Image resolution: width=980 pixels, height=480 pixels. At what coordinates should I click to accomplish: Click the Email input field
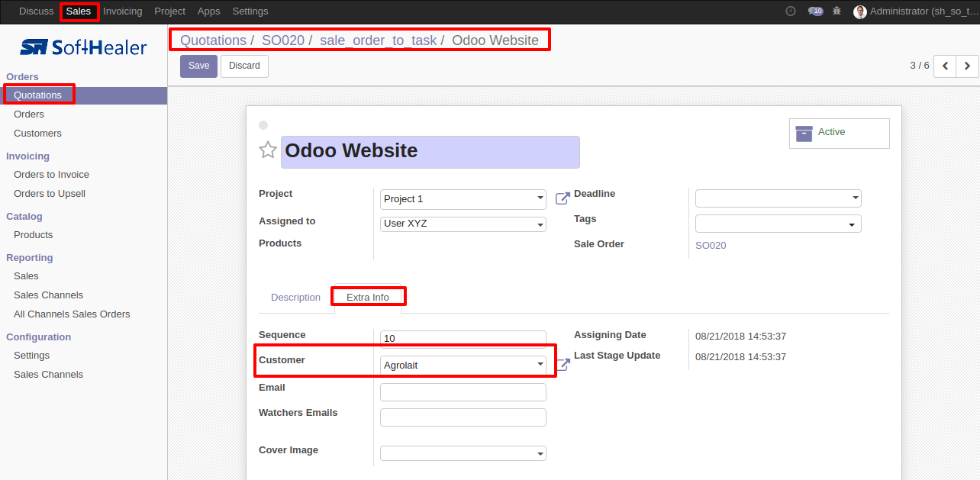point(463,392)
